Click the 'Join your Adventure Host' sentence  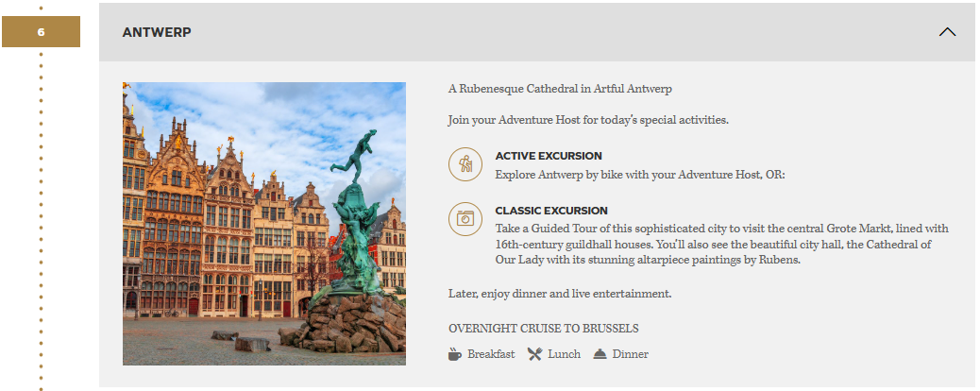[x=588, y=120]
